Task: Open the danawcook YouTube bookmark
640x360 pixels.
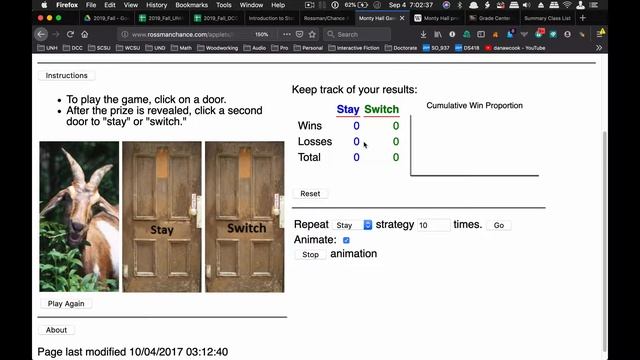Action: (515, 48)
